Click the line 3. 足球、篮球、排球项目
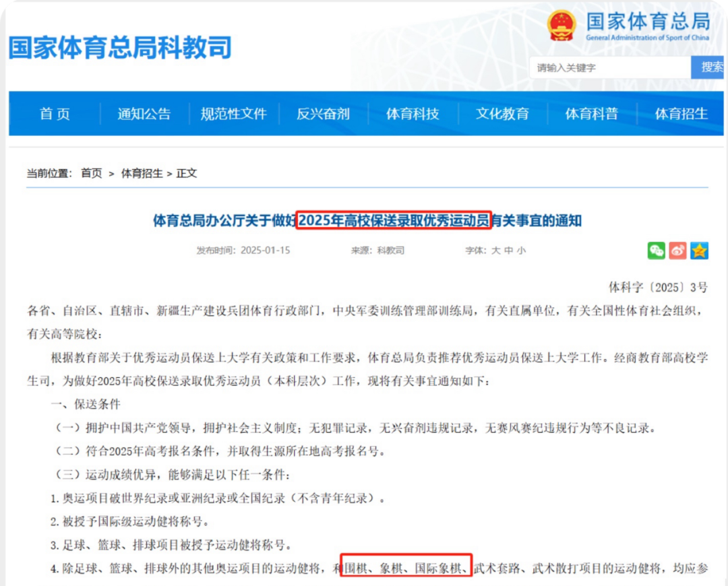 171,545
